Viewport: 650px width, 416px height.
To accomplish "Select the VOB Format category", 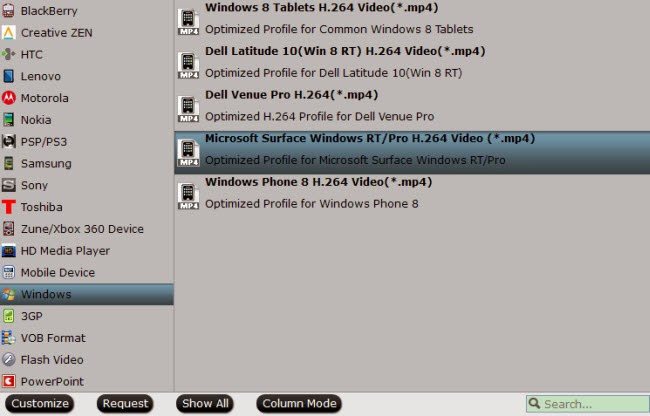I will 87,338.
